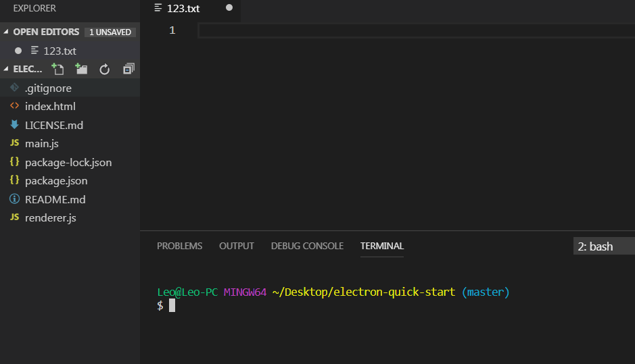The width and height of the screenshot is (635, 364).
Task: Click the markdown arrow icon beside LICENSE.md
Action: [15, 124]
